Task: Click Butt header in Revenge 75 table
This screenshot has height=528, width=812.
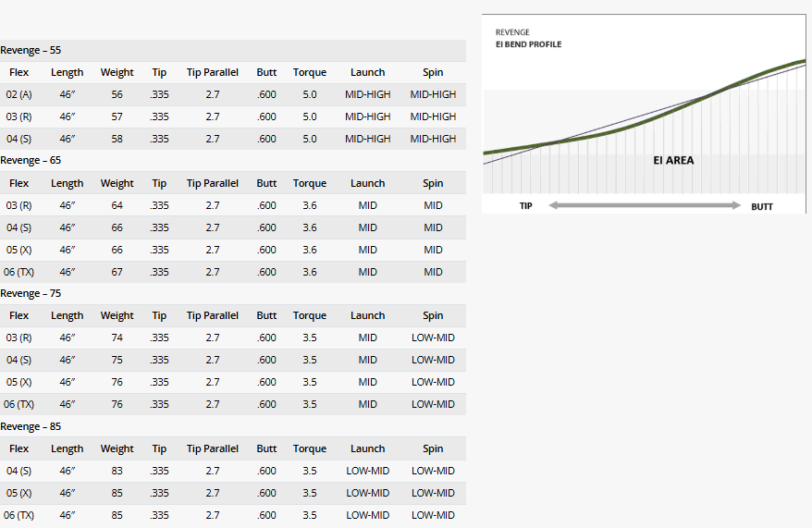Action: [x=266, y=315]
